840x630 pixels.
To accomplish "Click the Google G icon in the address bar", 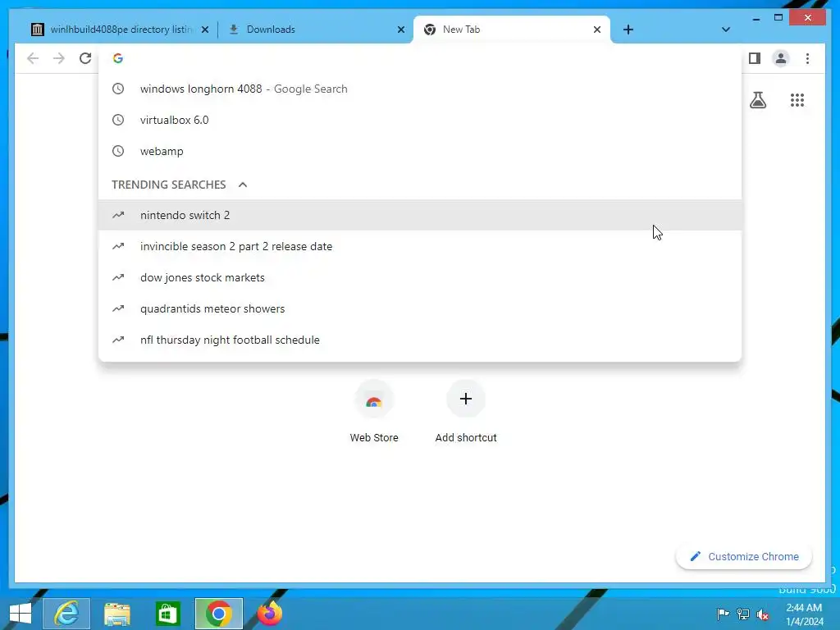I will click(x=118, y=58).
